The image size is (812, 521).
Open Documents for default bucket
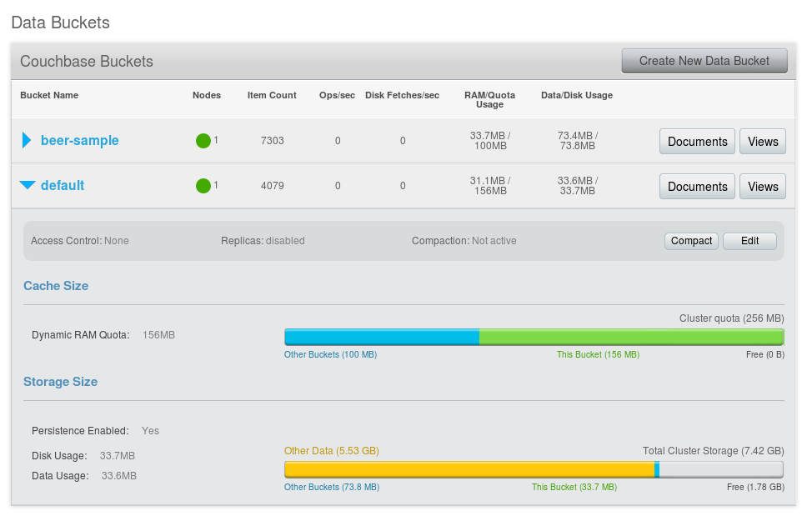697,187
